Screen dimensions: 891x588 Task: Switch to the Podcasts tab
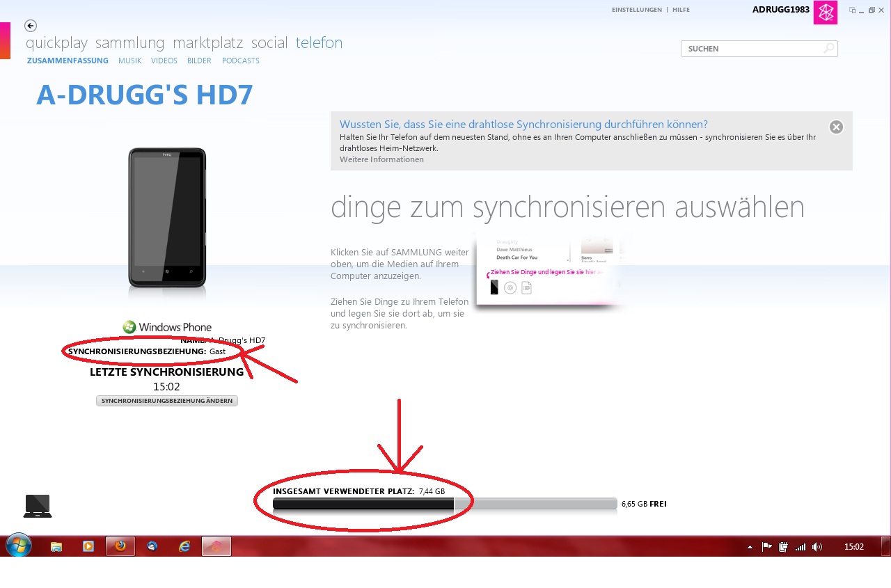tap(241, 61)
